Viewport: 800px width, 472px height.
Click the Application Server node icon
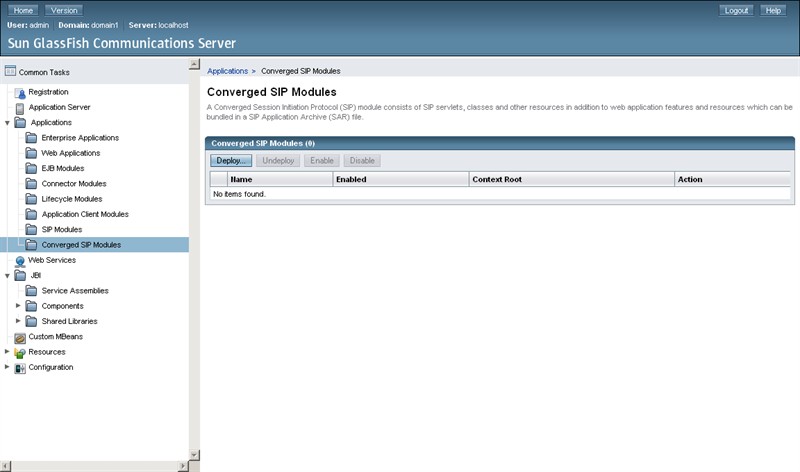tap(20, 108)
